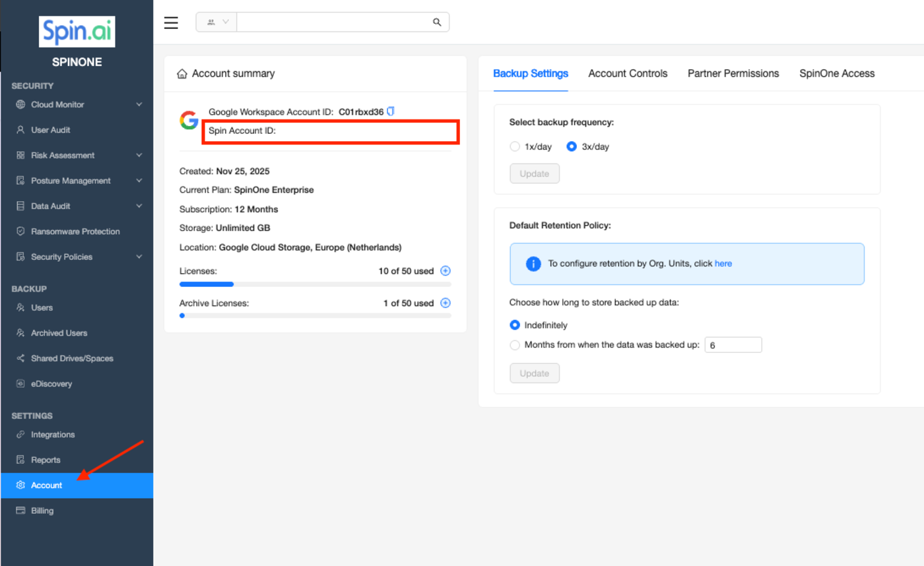Expand the Cloud Monitor submenu chevron
Image resolution: width=924 pixels, height=566 pixels.
[139, 104]
